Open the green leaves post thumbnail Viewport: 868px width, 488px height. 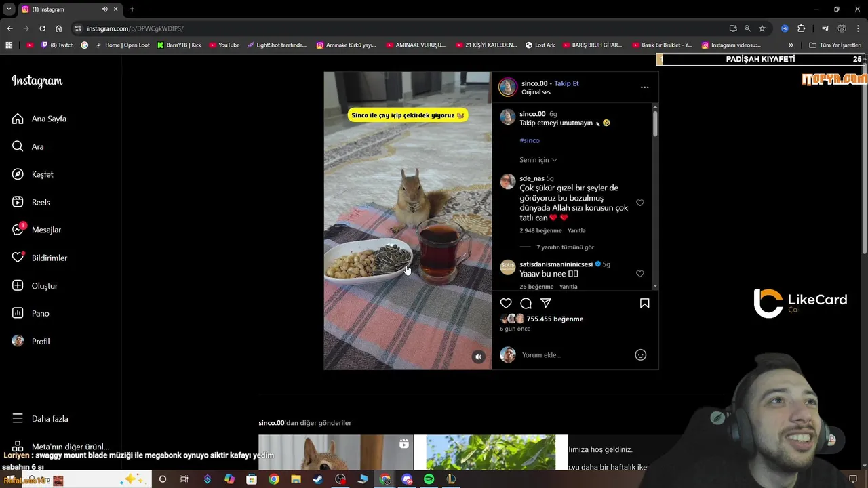coord(490,452)
